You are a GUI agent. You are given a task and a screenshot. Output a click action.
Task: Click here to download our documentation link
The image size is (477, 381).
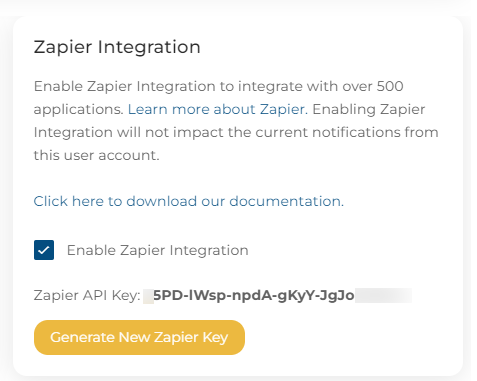pos(189,201)
